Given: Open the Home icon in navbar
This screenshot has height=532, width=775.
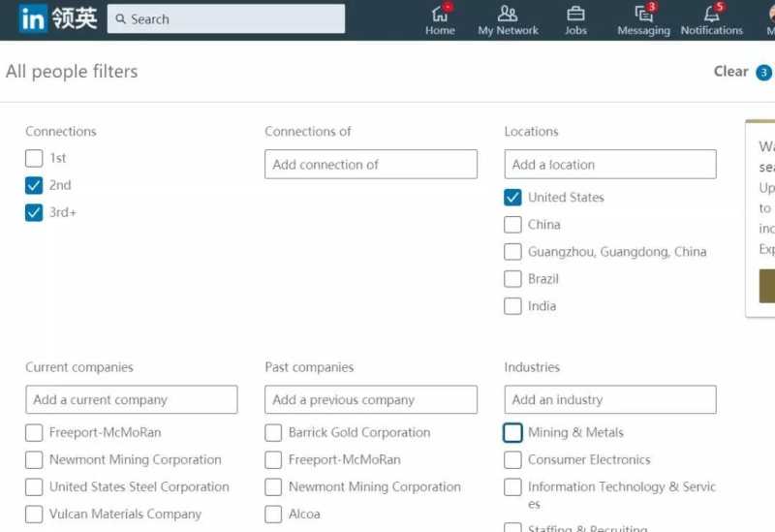Looking at the screenshot, I should tap(440, 14).
